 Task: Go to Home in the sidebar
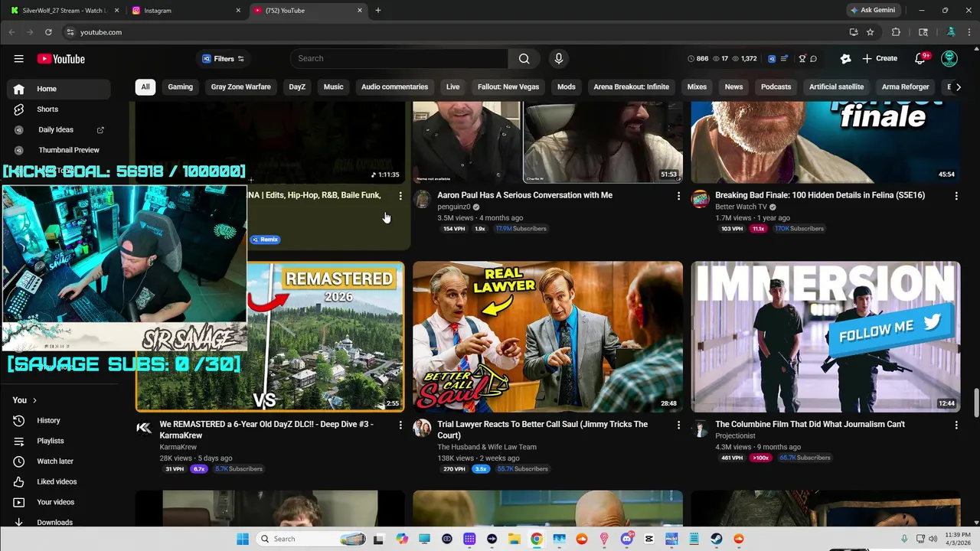[x=59, y=89]
